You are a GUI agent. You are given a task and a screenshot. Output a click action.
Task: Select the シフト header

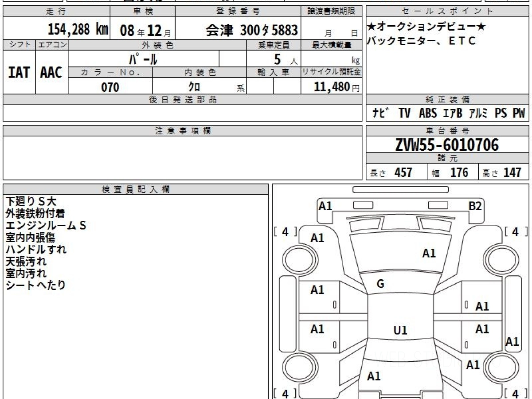19,44
